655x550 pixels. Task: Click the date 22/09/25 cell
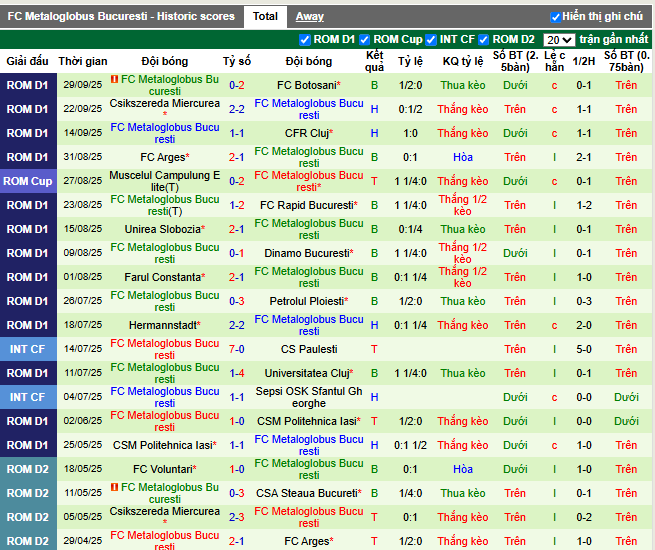[83, 109]
